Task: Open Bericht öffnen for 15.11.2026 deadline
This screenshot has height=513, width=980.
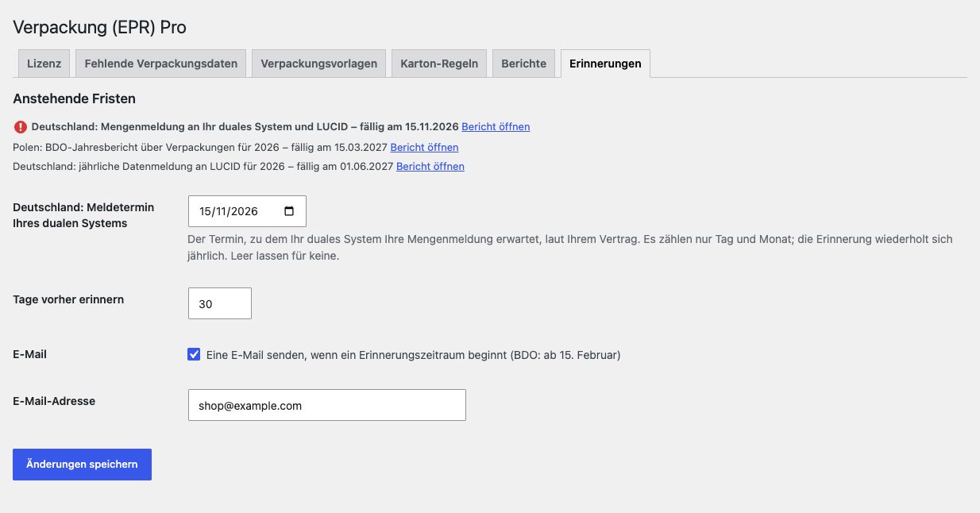Action: click(x=496, y=126)
